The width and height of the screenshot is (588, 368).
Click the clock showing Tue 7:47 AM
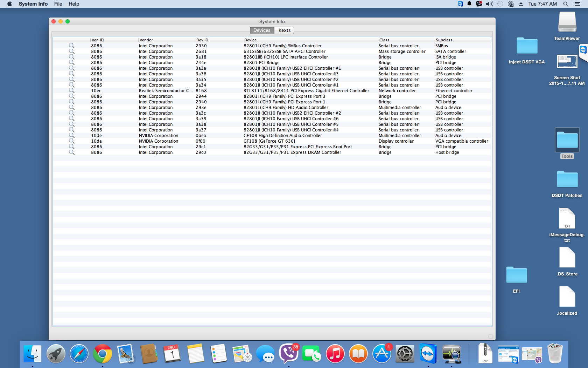tap(542, 4)
